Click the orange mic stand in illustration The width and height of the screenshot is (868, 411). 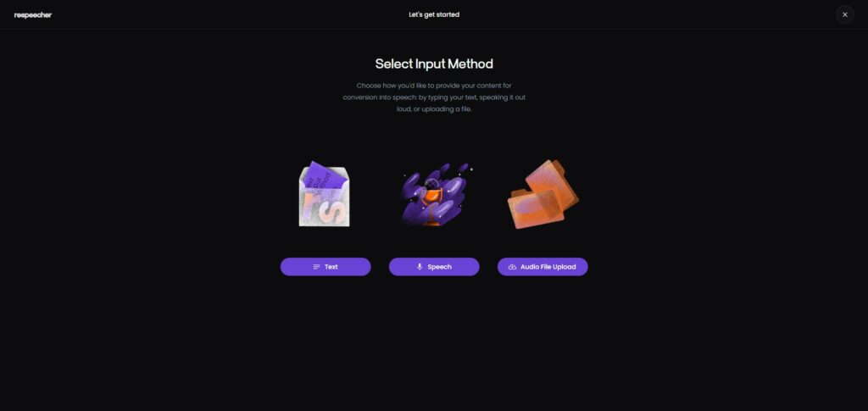click(x=432, y=208)
